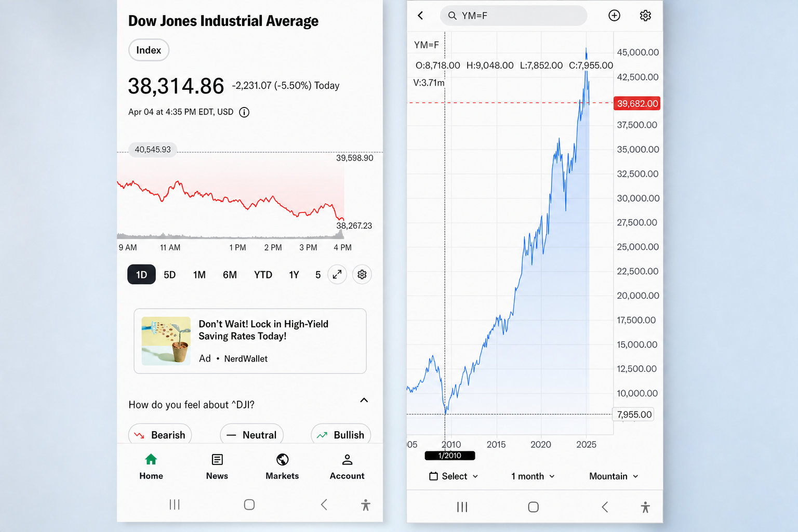Click the 40,545.93 previous close label
This screenshot has width=798, height=532.
[153, 150]
